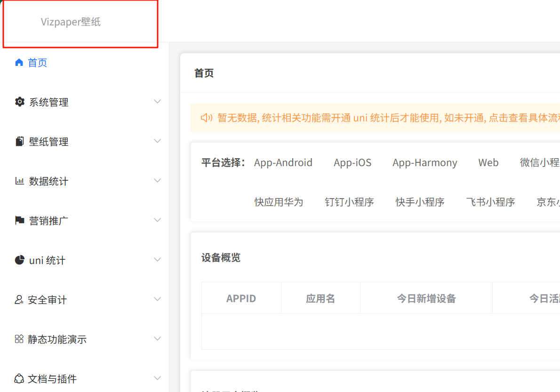Viewport: 560px width, 392px height.
Task: Click the 平台选择 label
Action: pyautogui.click(x=223, y=162)
